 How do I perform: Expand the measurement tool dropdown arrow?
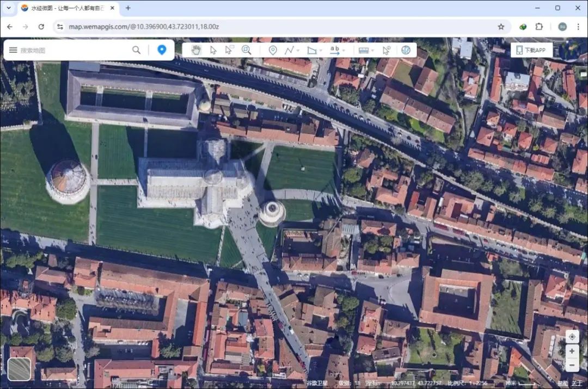coord(373,51)
